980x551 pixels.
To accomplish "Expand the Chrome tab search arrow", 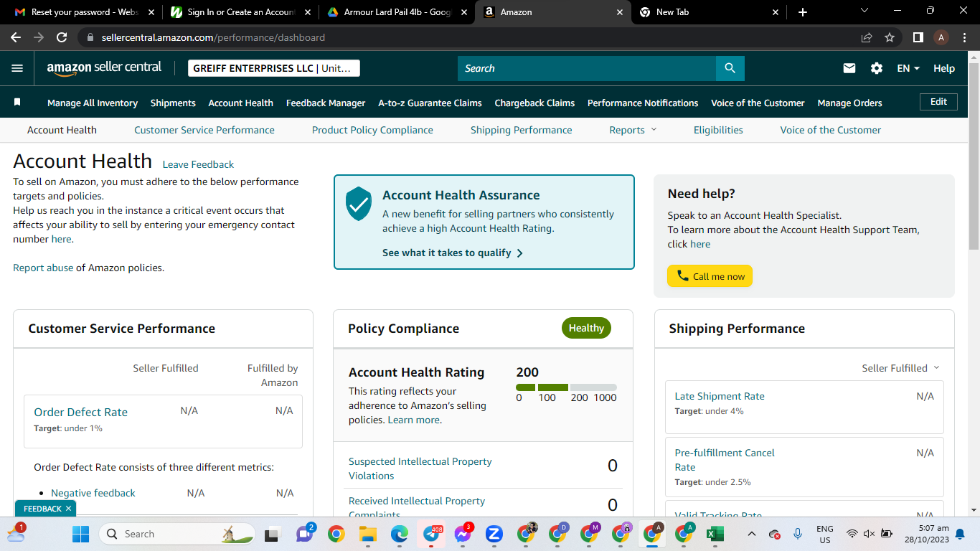I will click(x=864, y=11).
